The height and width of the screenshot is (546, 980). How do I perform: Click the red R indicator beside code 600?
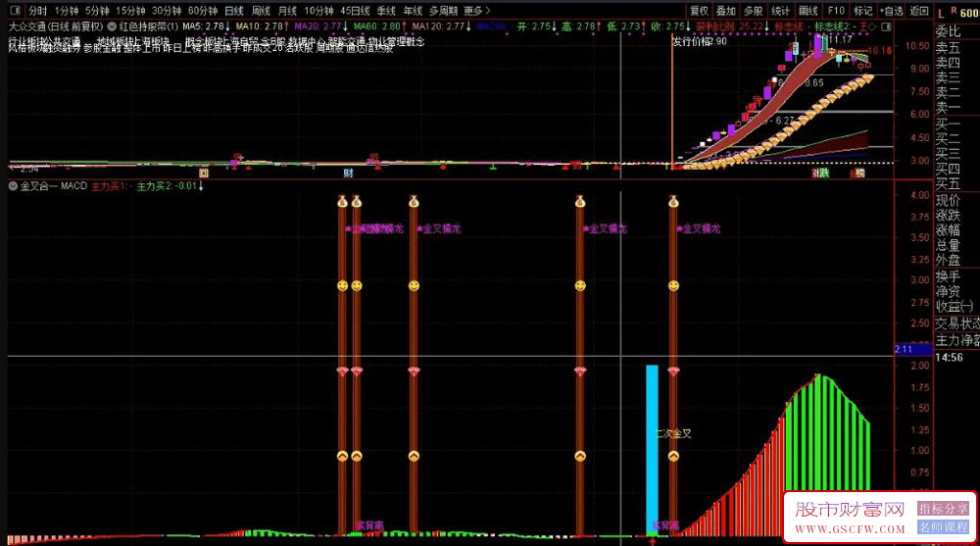(x=954, y=10)
